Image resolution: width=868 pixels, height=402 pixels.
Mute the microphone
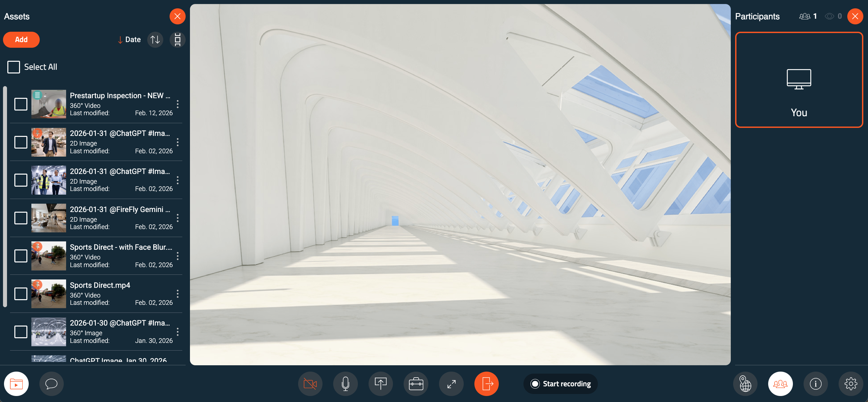[346, 383]
